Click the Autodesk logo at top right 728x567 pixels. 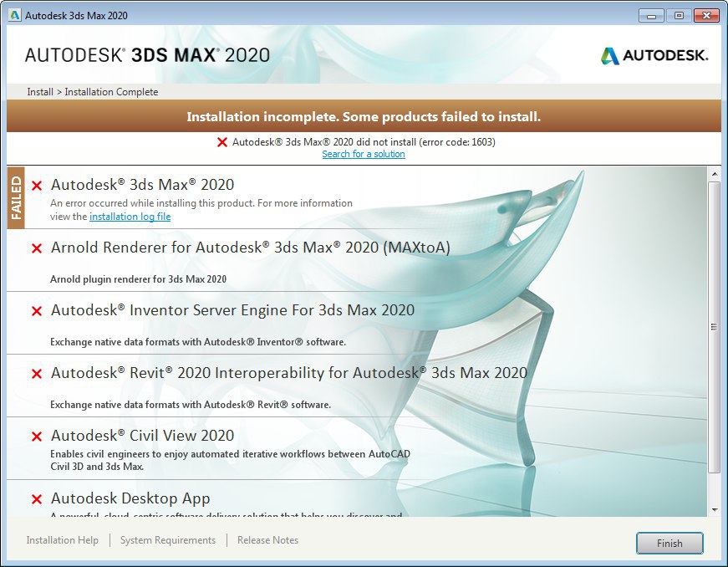tap(654, 56)
